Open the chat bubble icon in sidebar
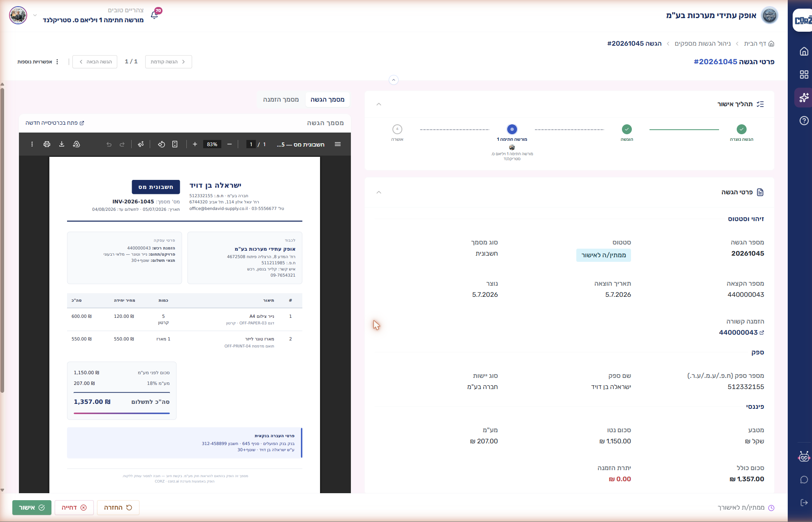The height and width of the screenshot is (522, 812). 804,480
